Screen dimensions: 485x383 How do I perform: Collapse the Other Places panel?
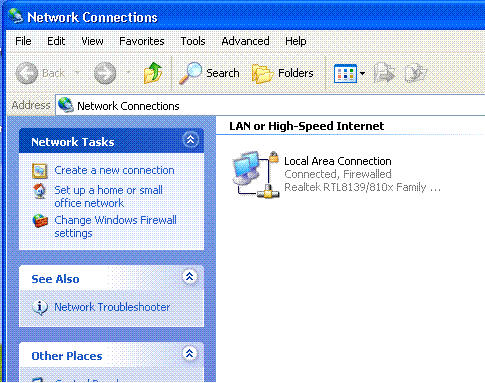(190, 353)
